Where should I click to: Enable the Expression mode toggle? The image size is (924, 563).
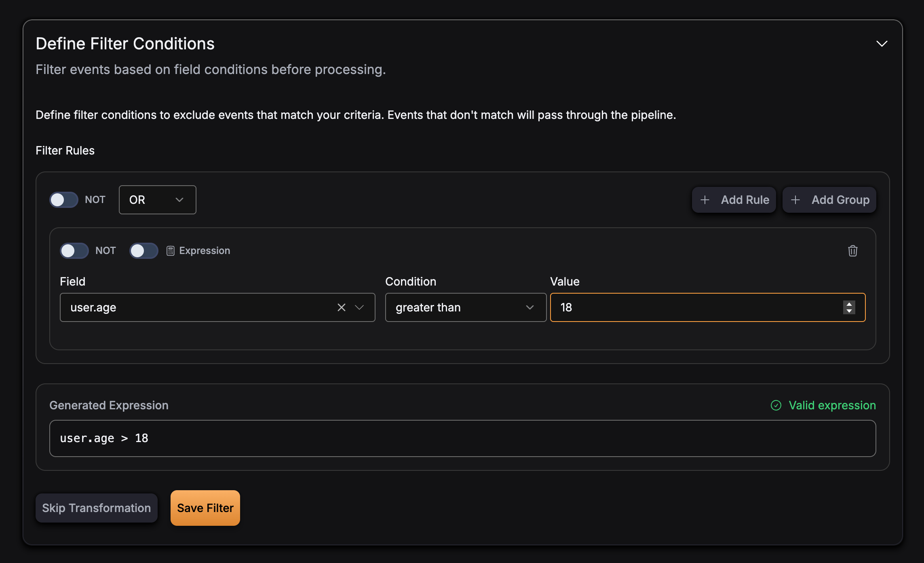point(144,251)
